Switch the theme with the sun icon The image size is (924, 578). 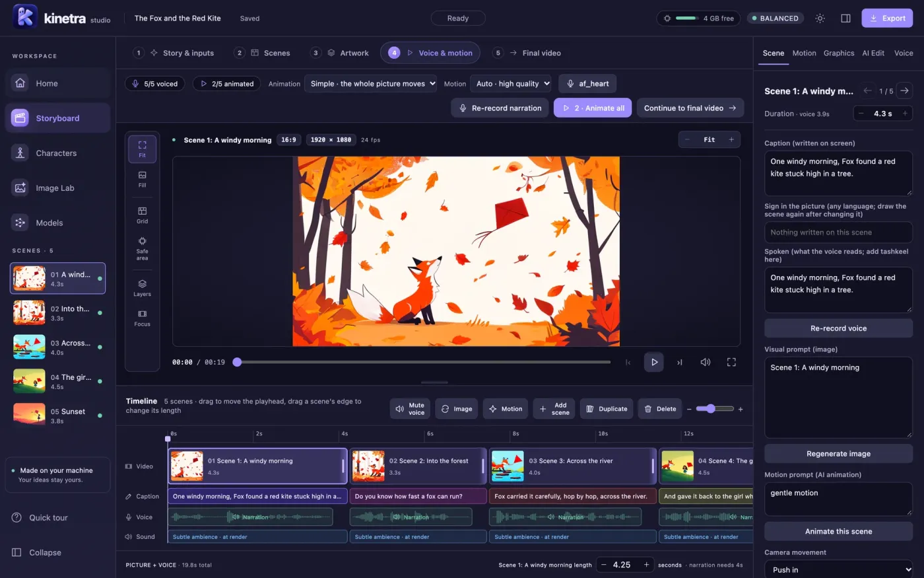820,18
